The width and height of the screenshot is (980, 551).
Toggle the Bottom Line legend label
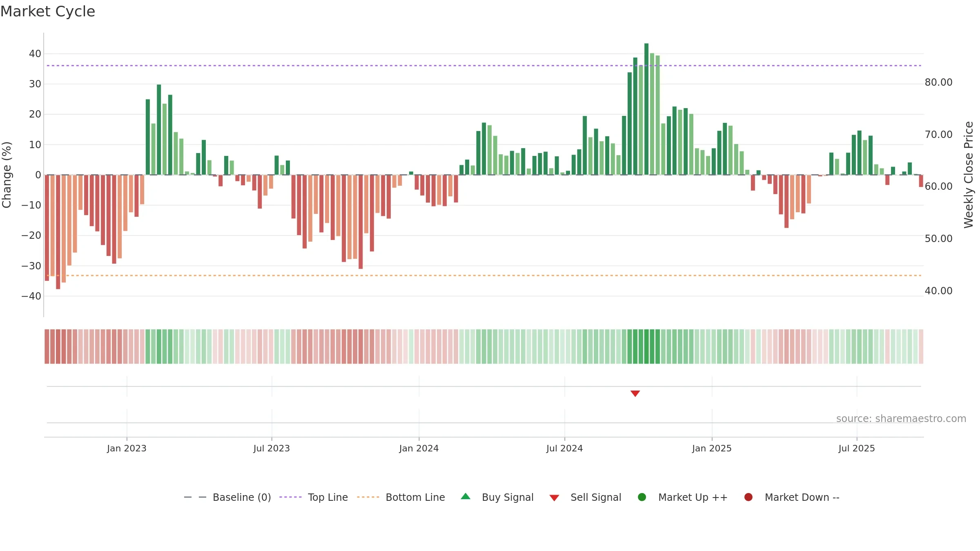[x=415, y=497]
